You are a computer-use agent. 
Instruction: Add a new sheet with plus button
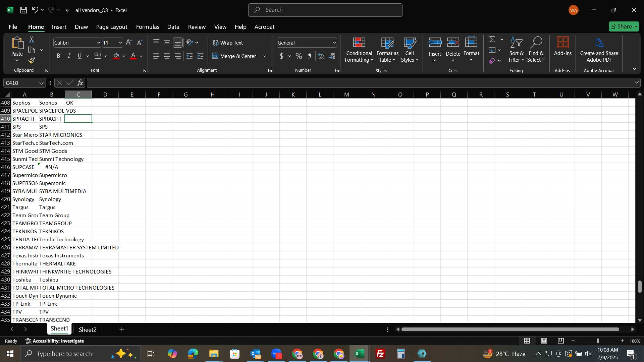click(x=122, y=329)
